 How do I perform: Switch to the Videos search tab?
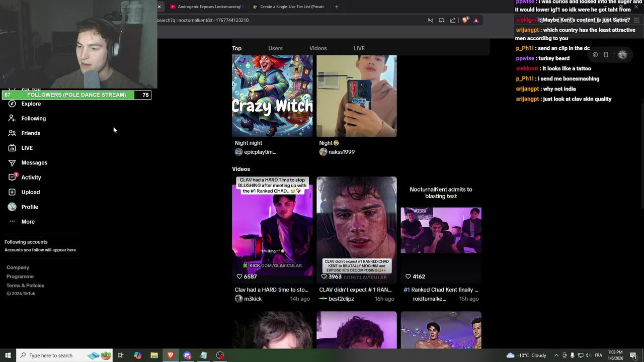[318, 48]
